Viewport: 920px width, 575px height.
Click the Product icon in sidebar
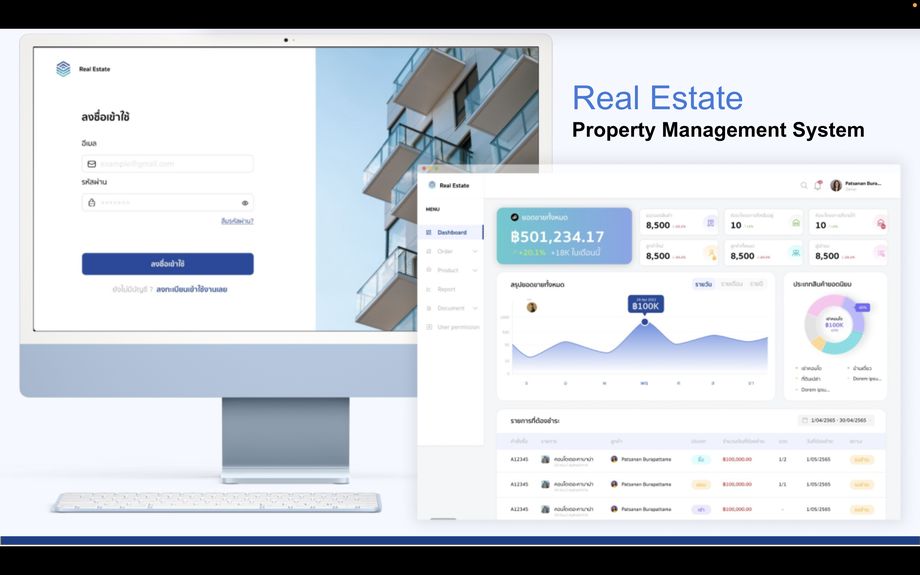coord(428,270)
